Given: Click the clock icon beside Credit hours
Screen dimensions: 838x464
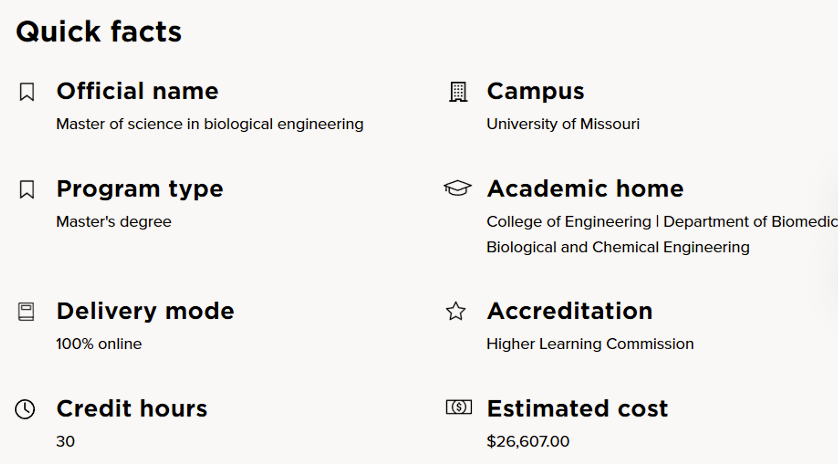Looking at the screenshot, I should (26, 409).
